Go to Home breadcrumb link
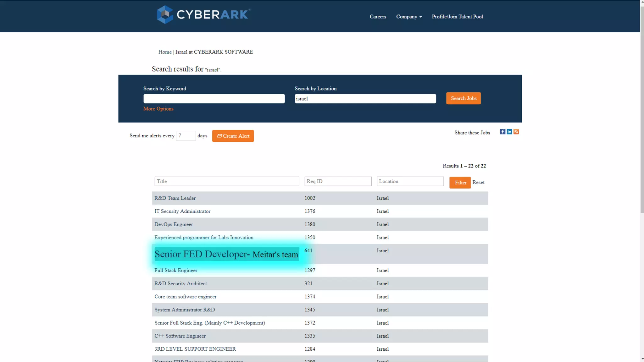Screen dimensions: 644x362 click(165, 52)
